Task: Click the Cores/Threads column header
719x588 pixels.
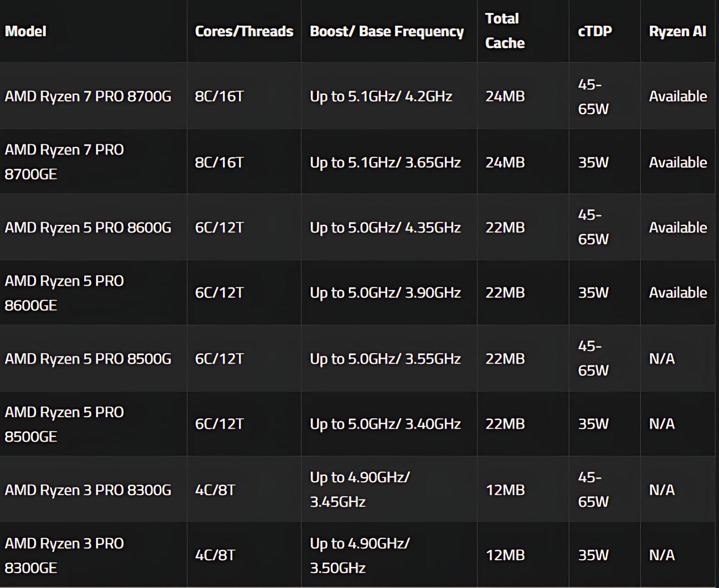Action: 244,31
